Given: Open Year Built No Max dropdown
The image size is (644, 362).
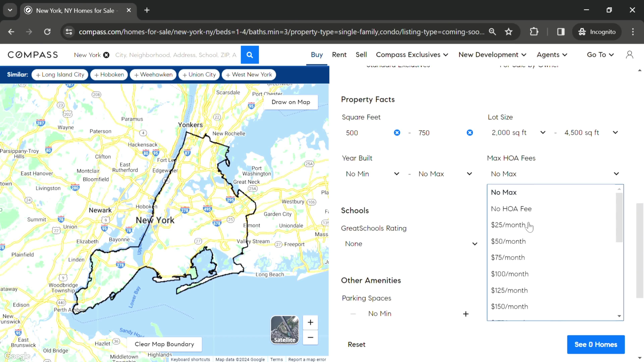Looking at the screenshot, I should 445,174.
